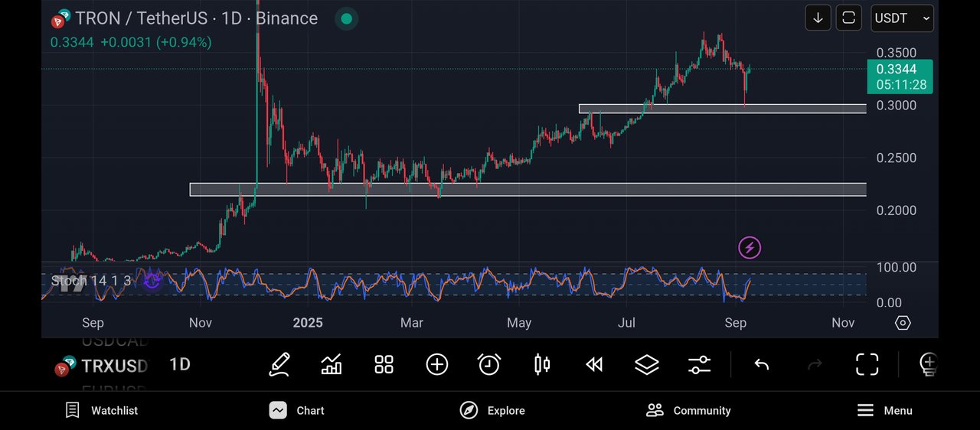Open the time axis settings gear icon
The height and width of the screenshot is (430, 980).
pyautogui.click(x=903, y=323)
